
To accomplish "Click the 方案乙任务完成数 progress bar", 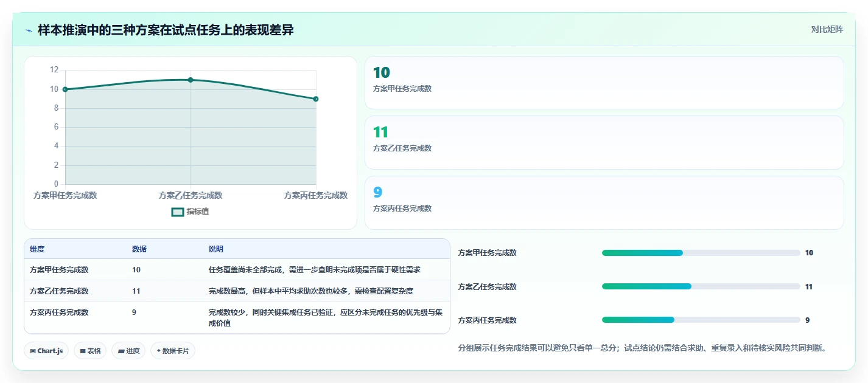I will (701, 286).
